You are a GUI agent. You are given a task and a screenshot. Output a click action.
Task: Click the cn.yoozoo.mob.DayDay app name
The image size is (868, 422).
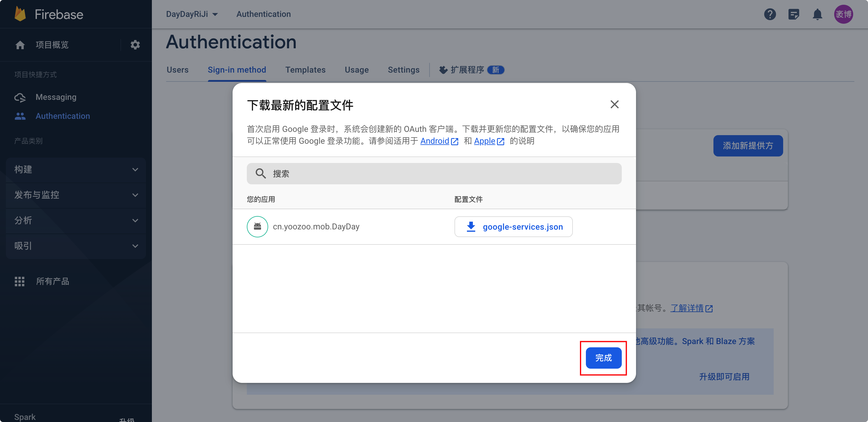coord(316,226)
